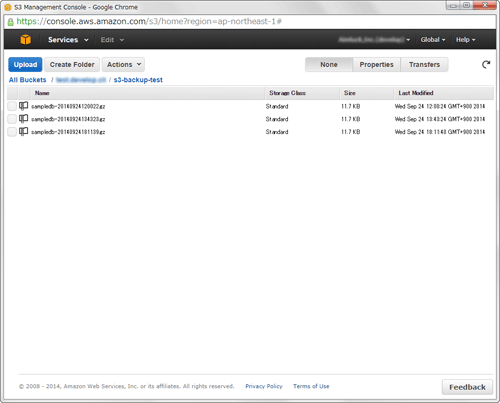The height and width of the screenshot is (403, 500).
Task: Click the date of sampledb-20140924181139.gz
Action: coord(440,132)
